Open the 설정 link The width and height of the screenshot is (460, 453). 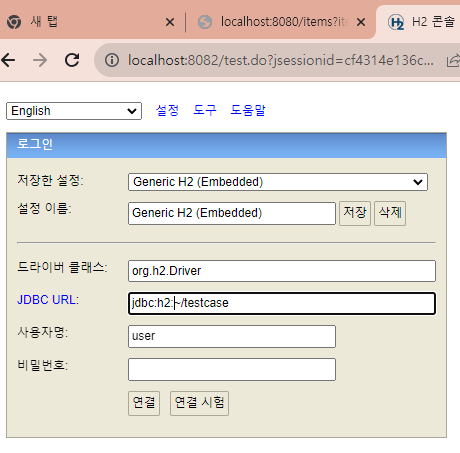click(167, 110)
